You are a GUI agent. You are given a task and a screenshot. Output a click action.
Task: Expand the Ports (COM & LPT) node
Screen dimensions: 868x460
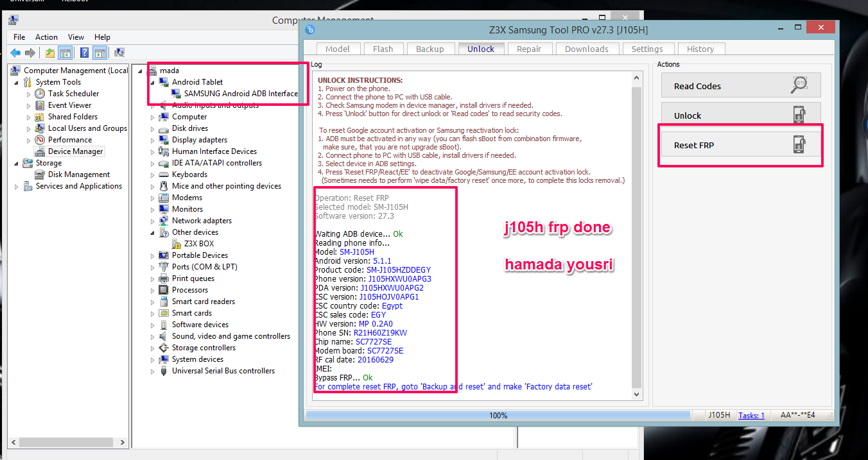tap(153, 267)
